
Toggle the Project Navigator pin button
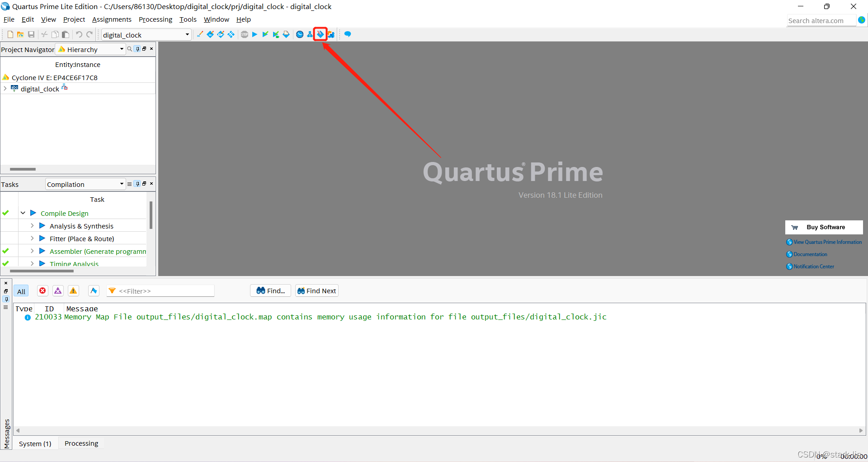pos(137,49)
